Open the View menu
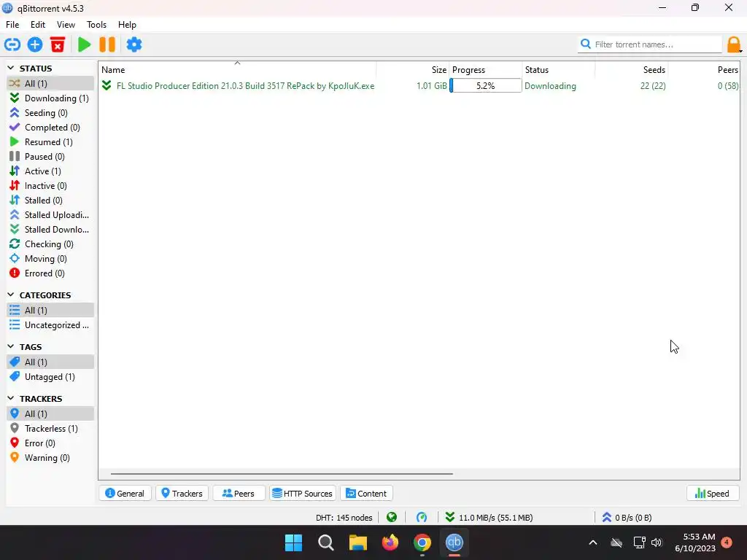Screen dimensions: 747x560 click(66, 25)
